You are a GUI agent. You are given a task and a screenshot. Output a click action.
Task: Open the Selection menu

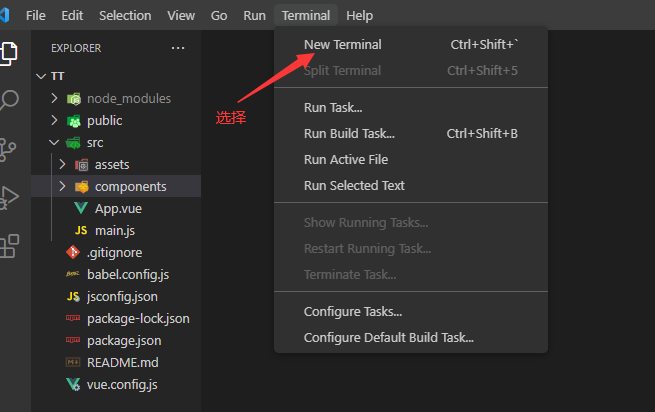pos(125,16)
